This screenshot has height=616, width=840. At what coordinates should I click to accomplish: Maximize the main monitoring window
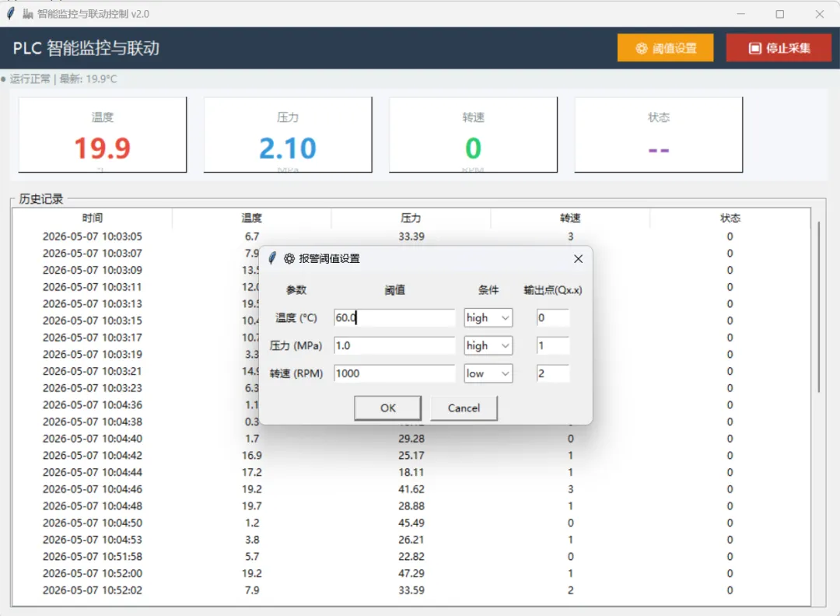(780, 14)
